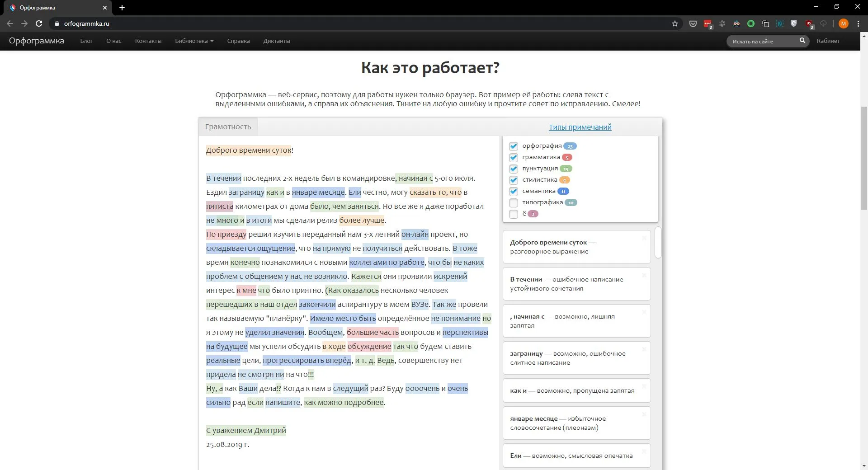Go forward using the browser forward arrow
The image size is (868, 470).
(24, 23)
